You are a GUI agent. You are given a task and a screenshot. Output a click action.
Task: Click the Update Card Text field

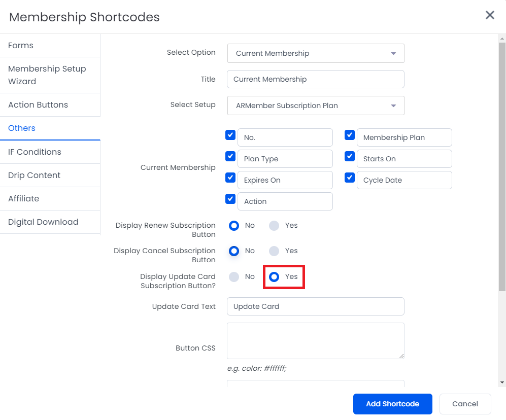click(x=316, y=306)
